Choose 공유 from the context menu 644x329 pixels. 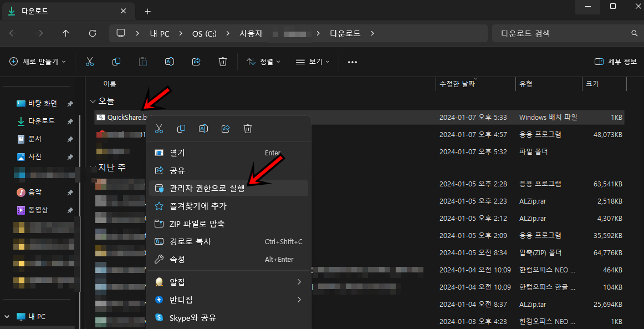pos(228,170)
